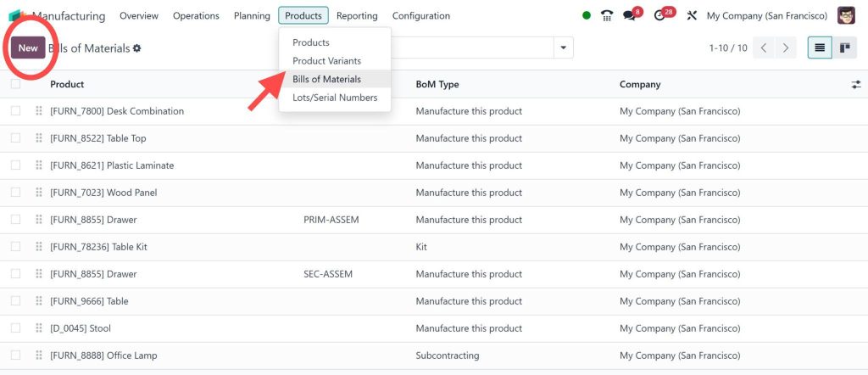Image resolution: width=868 pixels, height=375 pixels.
Task: Open the [FURN_7800] Desk Combination record
Action: (117, 111)
